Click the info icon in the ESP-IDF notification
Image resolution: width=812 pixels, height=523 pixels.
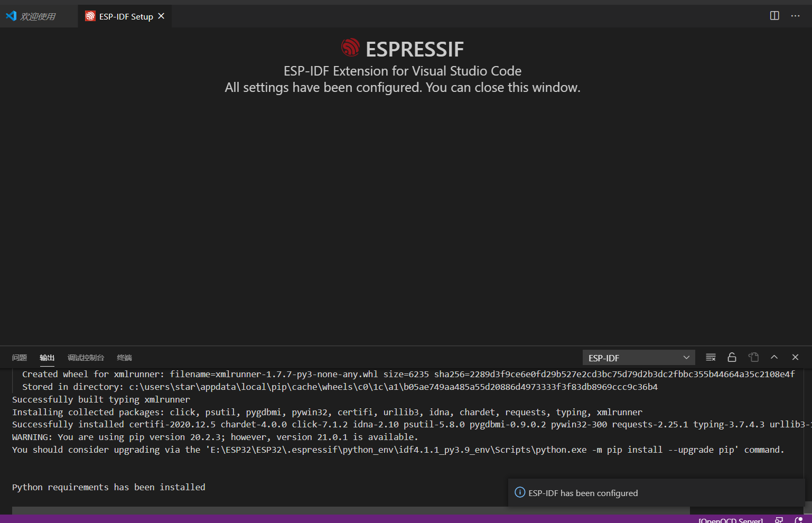(519, 492)
